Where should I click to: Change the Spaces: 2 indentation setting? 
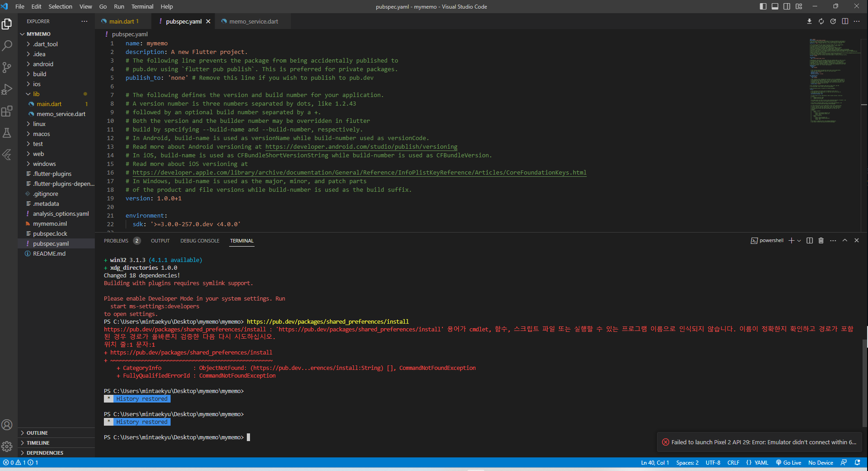pos(687,463)
